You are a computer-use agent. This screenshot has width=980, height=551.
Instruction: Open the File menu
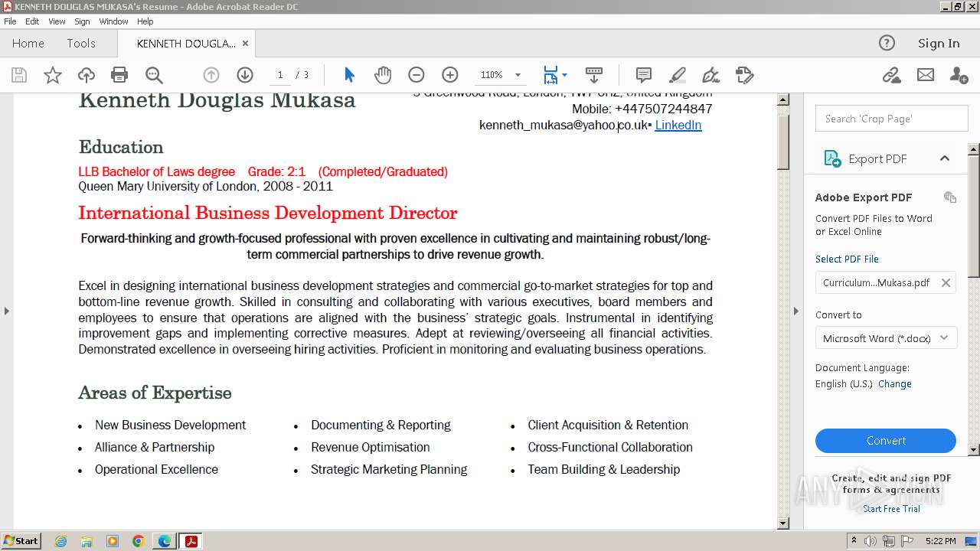pyautogui.click(x=10, y=21)
